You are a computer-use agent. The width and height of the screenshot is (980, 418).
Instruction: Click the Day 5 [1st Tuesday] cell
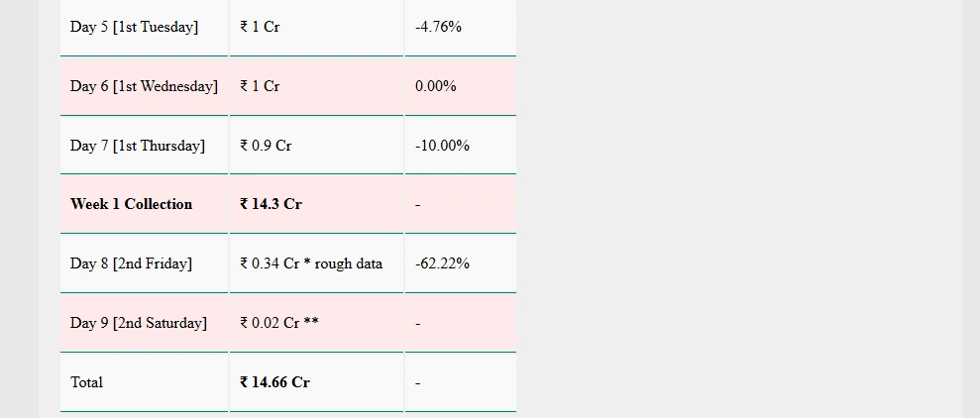pyautogui.click(x=145, y=27)
